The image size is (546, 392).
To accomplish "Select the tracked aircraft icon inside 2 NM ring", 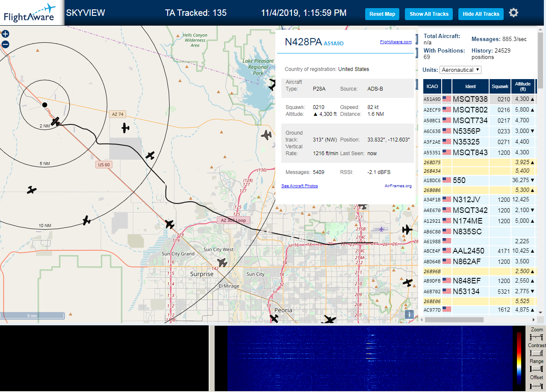I will click(55, 121).
